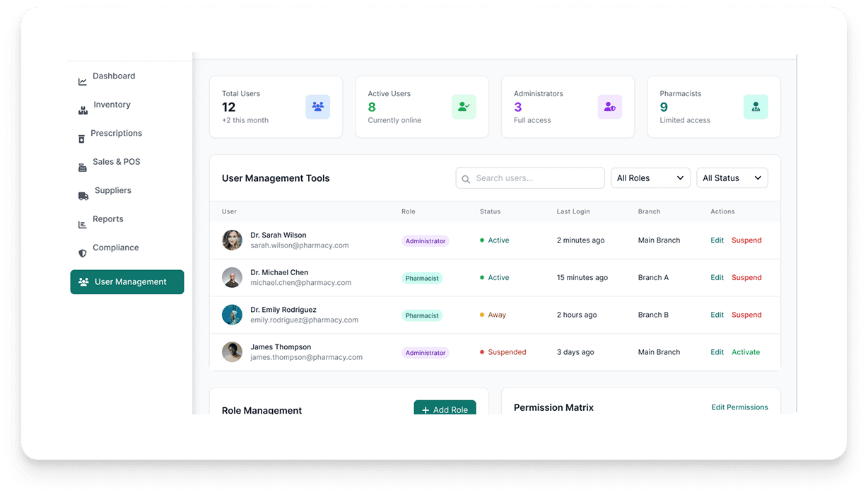Select the User Management menu item
This screenshot has height=495, width=868.
(127, 281)
